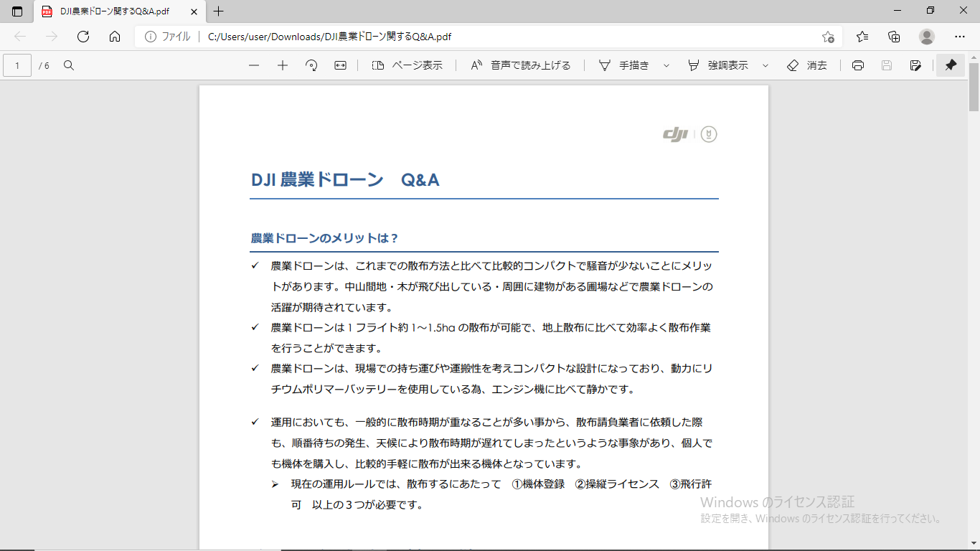
Task: Open the Collections panel
Action: (x=894, y=37)
